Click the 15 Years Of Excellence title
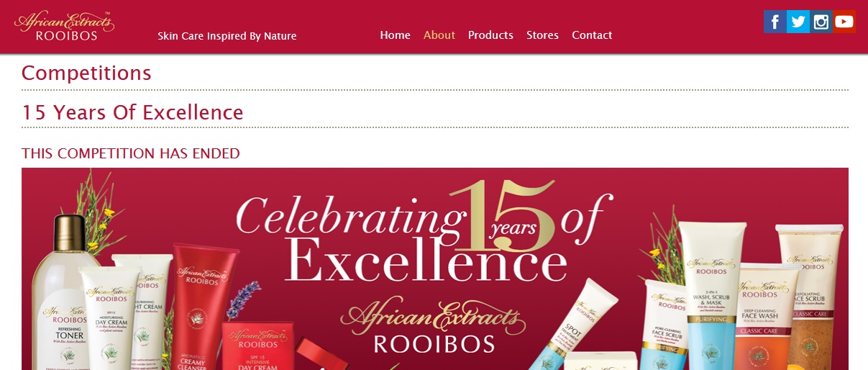Screen dimensions: 868x370 [x=132, y=112]
